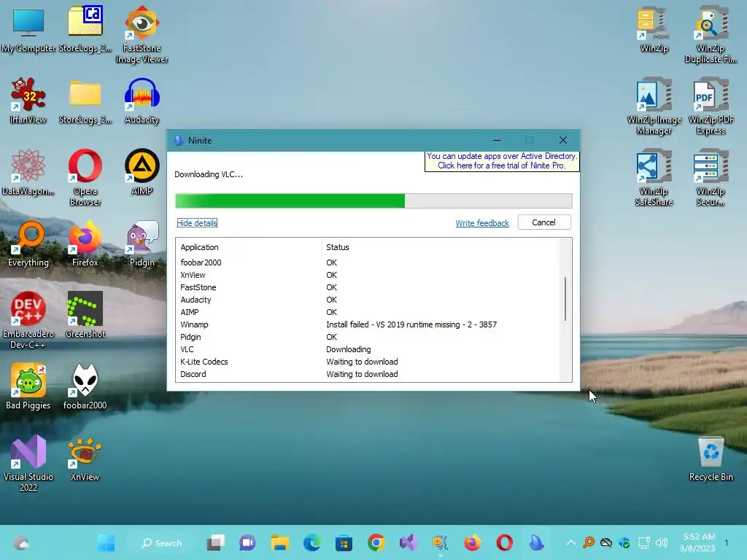Open the foobar2000 desktop shortcut

pyautogui.click(x=85, y=386)
